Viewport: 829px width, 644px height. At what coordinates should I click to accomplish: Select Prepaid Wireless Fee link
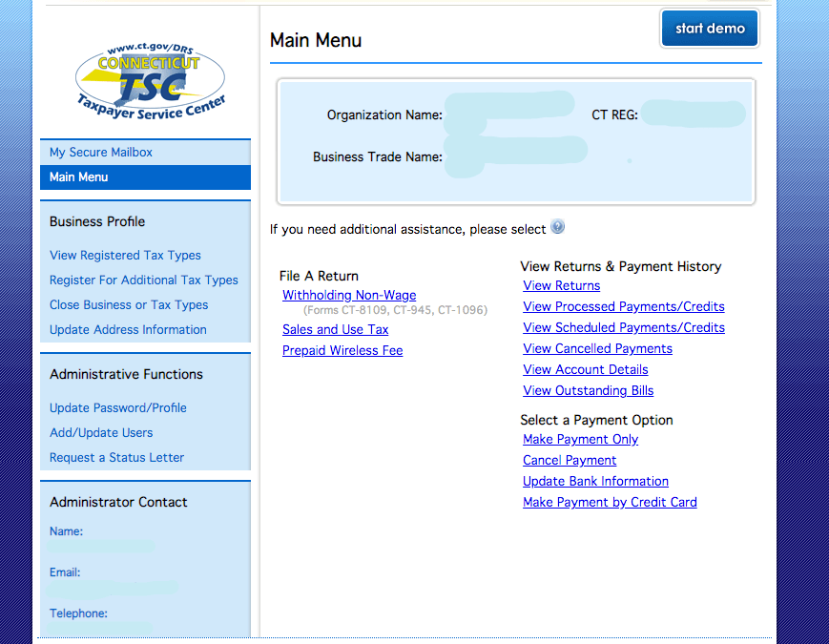point(342,351)
